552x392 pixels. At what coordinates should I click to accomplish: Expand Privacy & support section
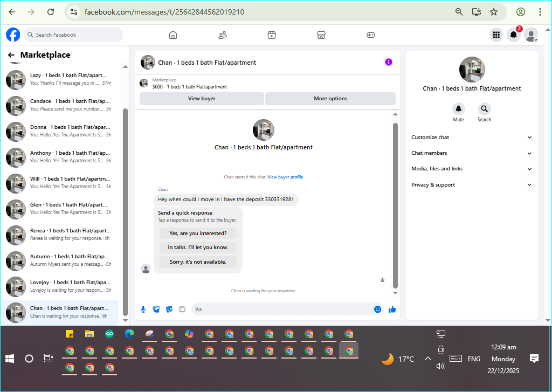pos(471,184)
